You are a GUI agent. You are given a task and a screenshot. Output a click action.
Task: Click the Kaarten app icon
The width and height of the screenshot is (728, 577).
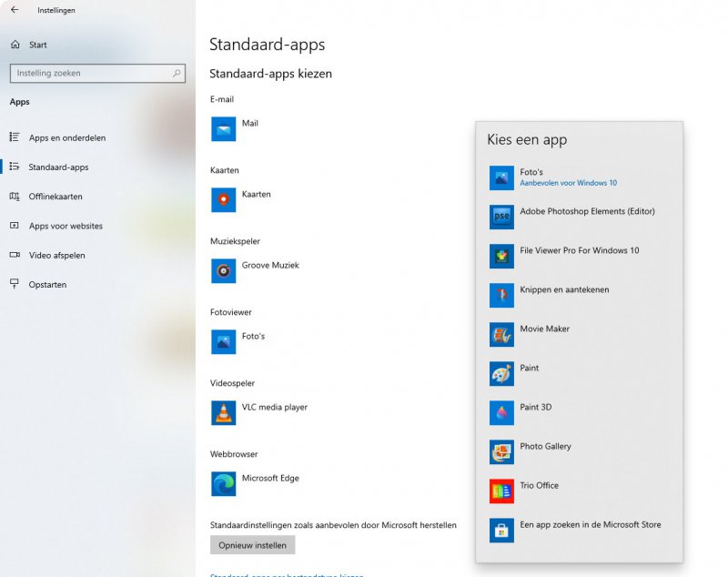tap(223, 200)
